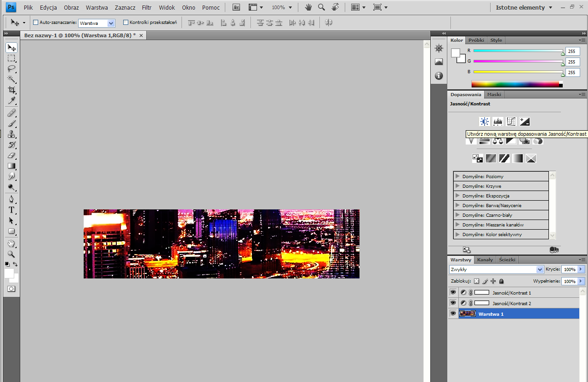
Task: Create an Invert adjustment layer icon
Action: click(478, 158)
